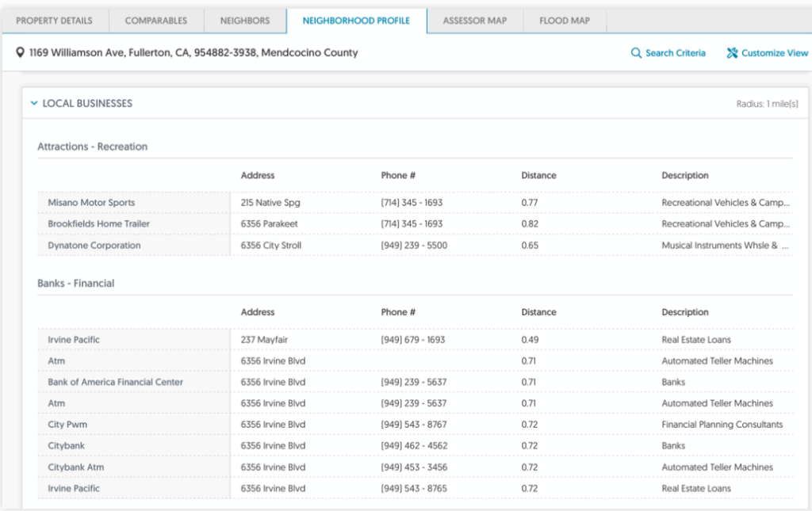Switch to the Comparables tab
The width and height of the screenshot is (812, 511).
156,21
